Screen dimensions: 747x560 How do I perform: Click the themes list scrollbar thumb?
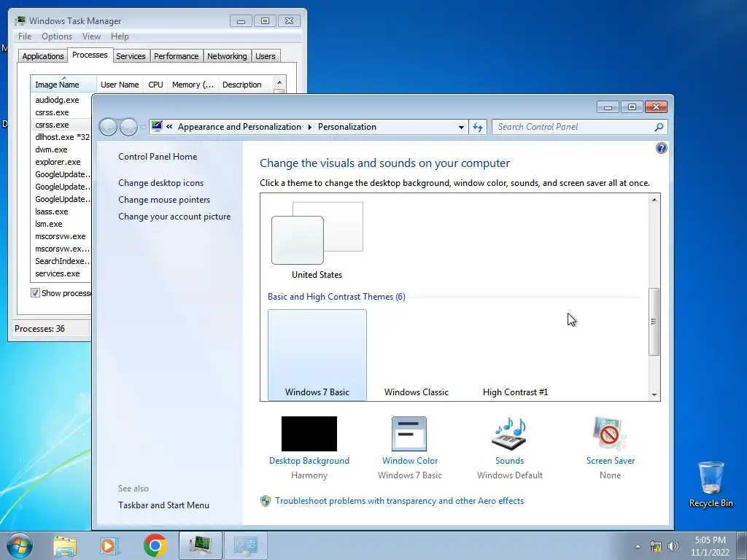(654, 322)
